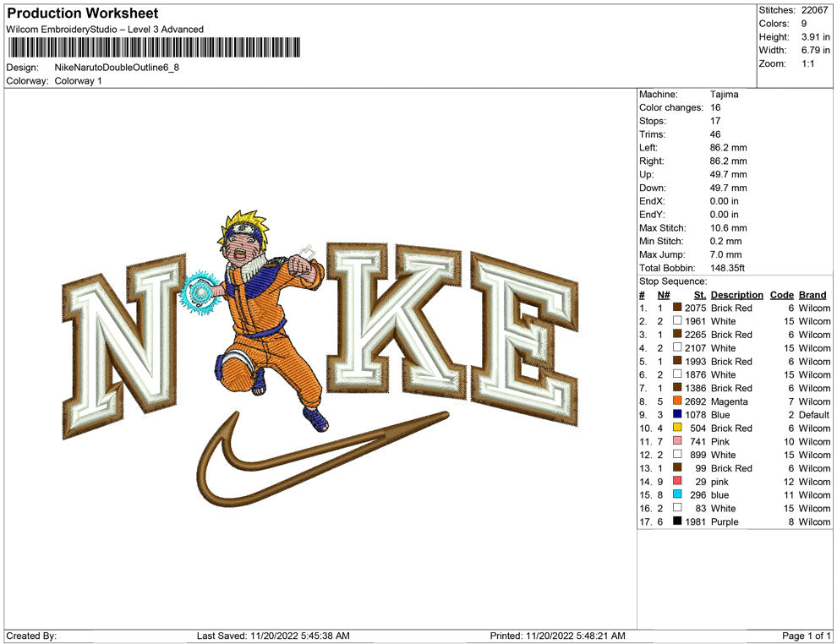Click the Wilcom EmbroideryStudio – Level 3 Advanced text
Screen dimensions: 837x644
[x=105, y=30]
